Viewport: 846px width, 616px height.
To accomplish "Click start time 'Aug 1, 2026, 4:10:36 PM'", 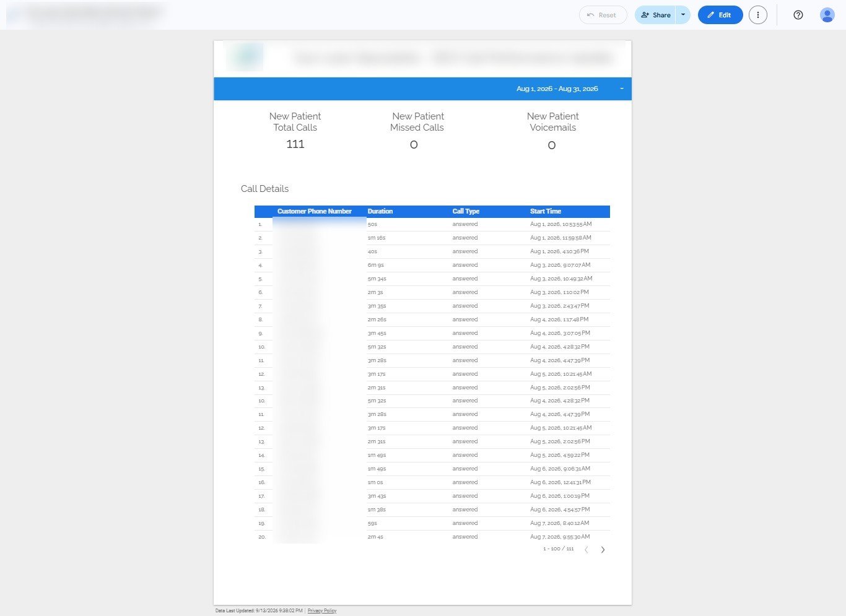I will 559,251.
